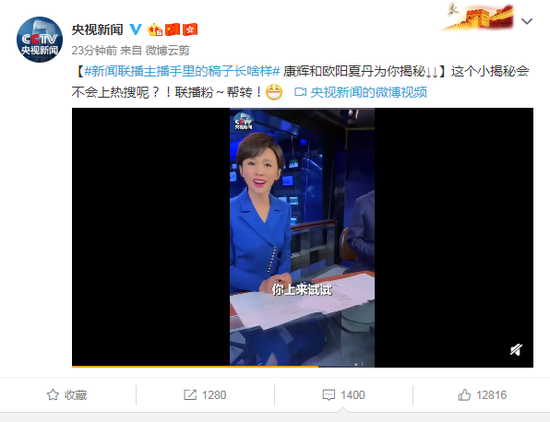Click the video frame to play
This screenshot has width=550, height=422.
(x=302, y=237)
